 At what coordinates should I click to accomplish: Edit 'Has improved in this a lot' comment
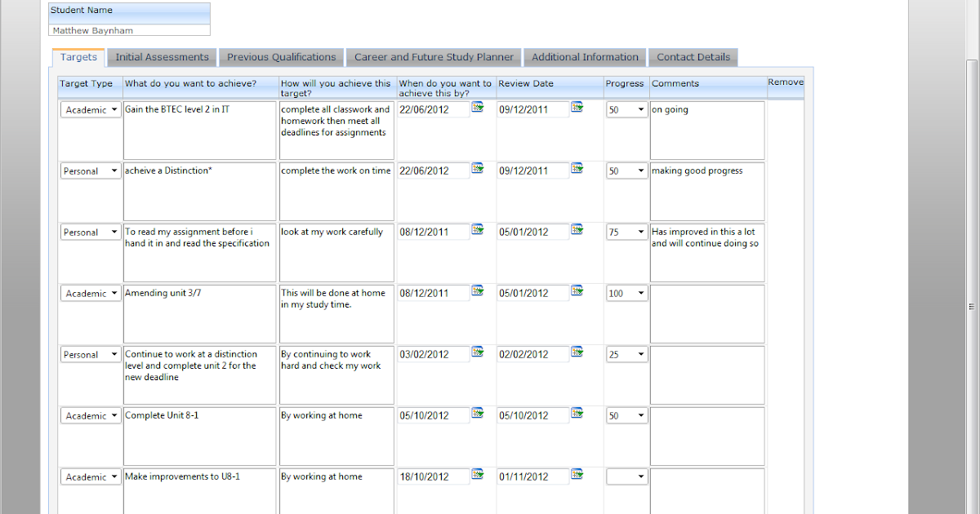[707, 253]
